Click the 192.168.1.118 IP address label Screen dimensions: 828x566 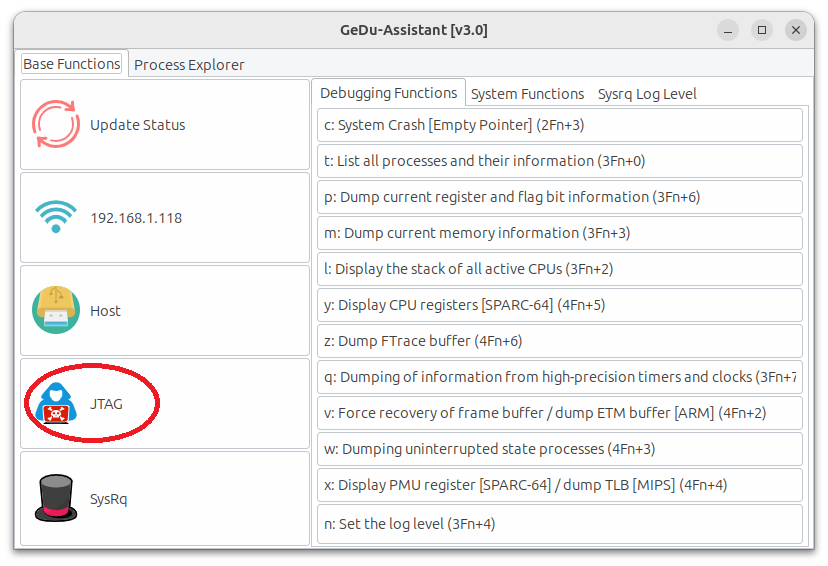[x=136, y=218]
